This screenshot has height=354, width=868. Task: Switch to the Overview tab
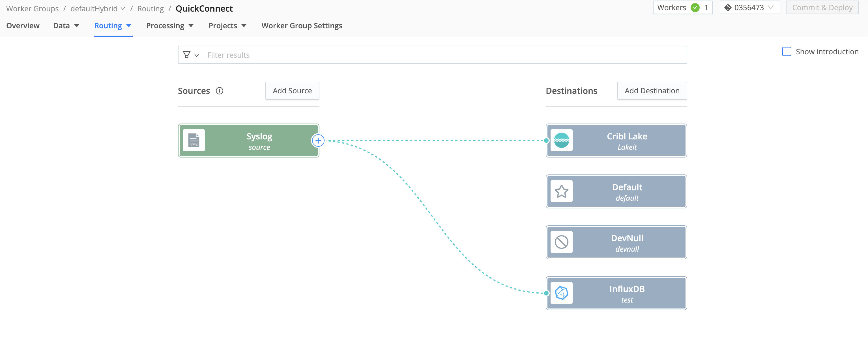(x=23, y=25)
